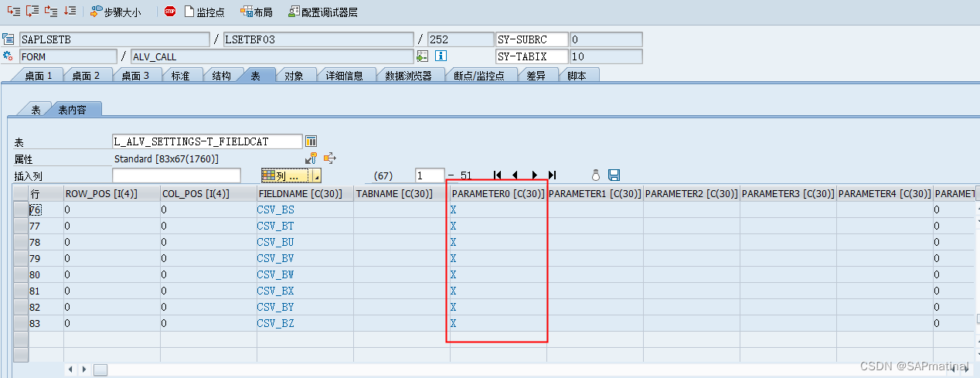Click the key icon beside the Standard attribute

click(311, 158)
